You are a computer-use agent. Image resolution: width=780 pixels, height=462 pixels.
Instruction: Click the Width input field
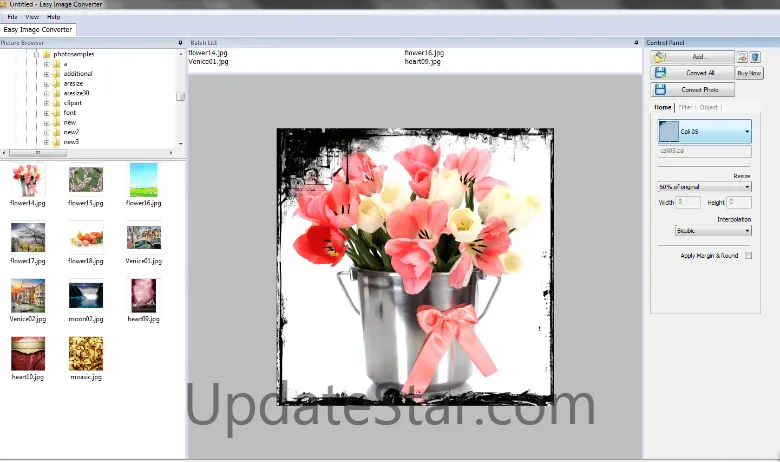click(688, 202)
